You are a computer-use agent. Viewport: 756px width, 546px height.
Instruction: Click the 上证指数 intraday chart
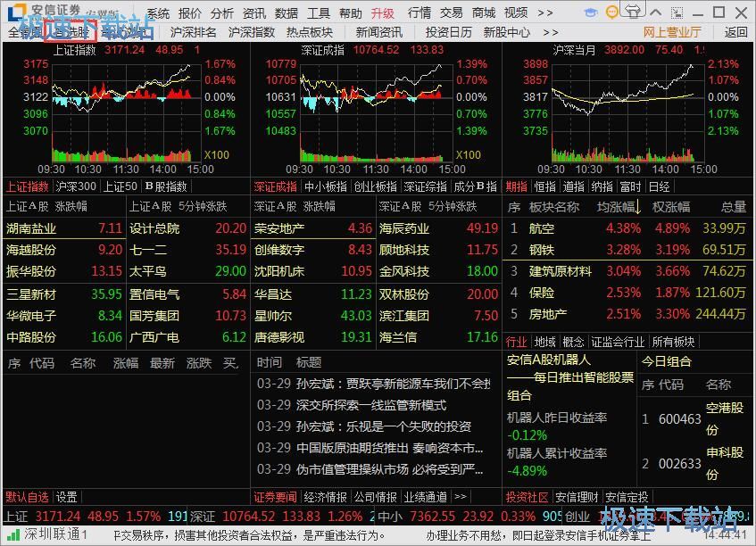[x=125, y=113]
